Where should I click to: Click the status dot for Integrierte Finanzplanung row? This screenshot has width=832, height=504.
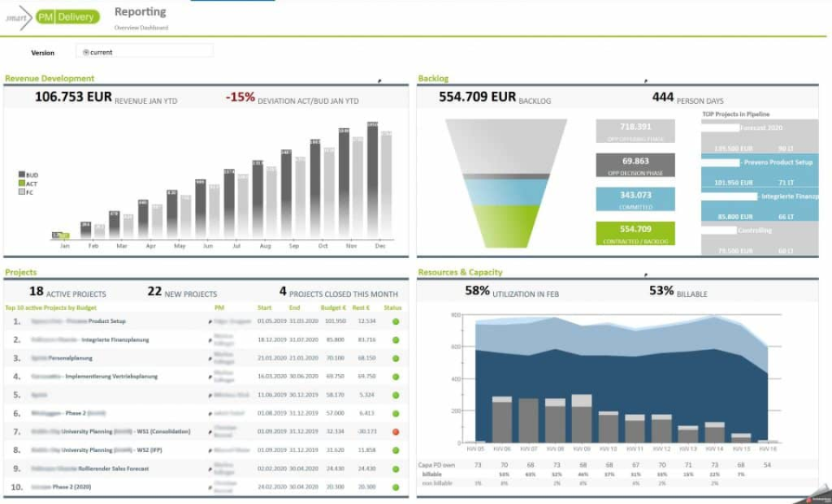(x=396, y=340)
